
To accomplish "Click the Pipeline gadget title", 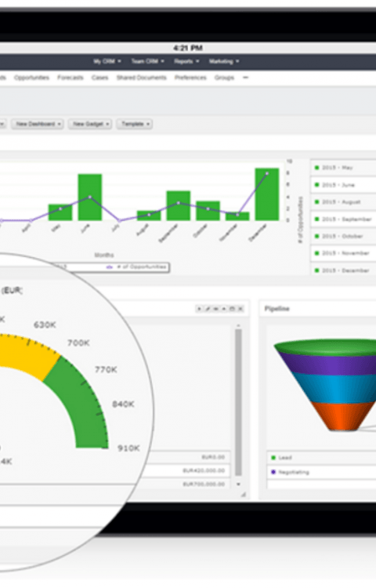I will pos(277,309).
